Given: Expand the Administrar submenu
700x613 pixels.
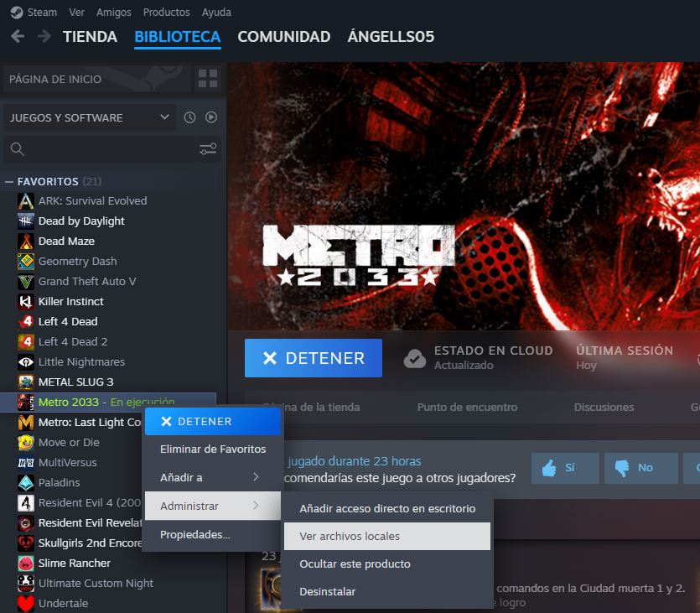Looking at the screenshot, I should 213,506.
